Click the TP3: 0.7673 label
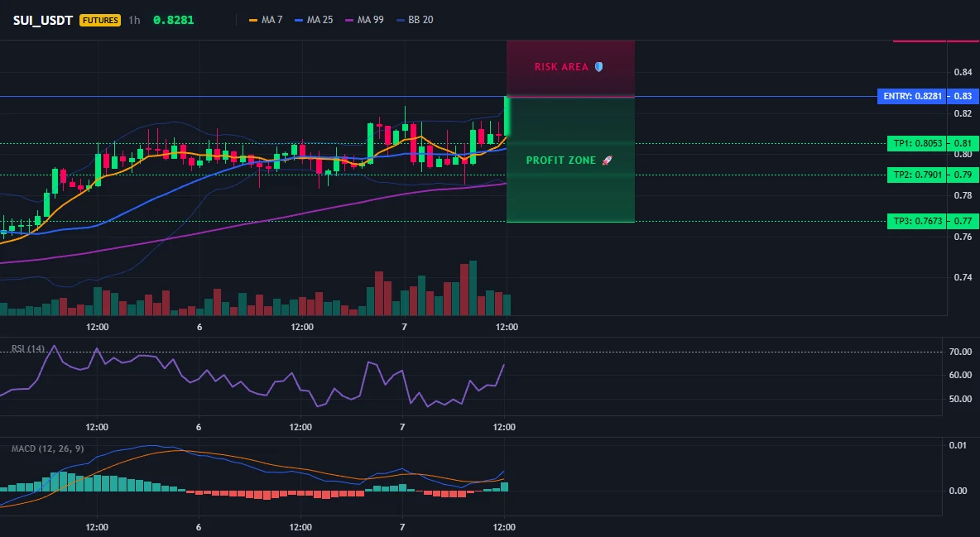 click(917, 221)
